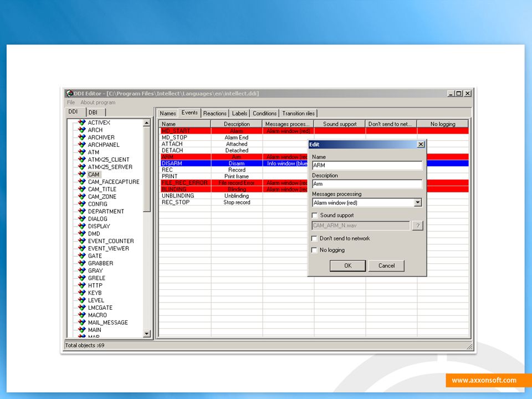This screenshot has width=532, height=399.
Task: Select the GRAY tree item
Action: tap(95, 271)
